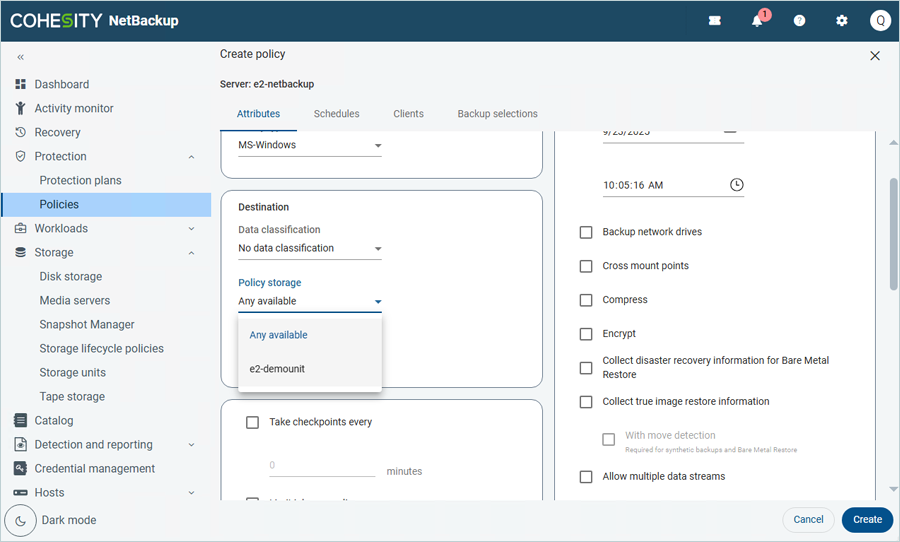The width and height of the screenshot is (900, 542).
Task: Click the vertical scrollbar of policy form
Action: click(893, 235)
